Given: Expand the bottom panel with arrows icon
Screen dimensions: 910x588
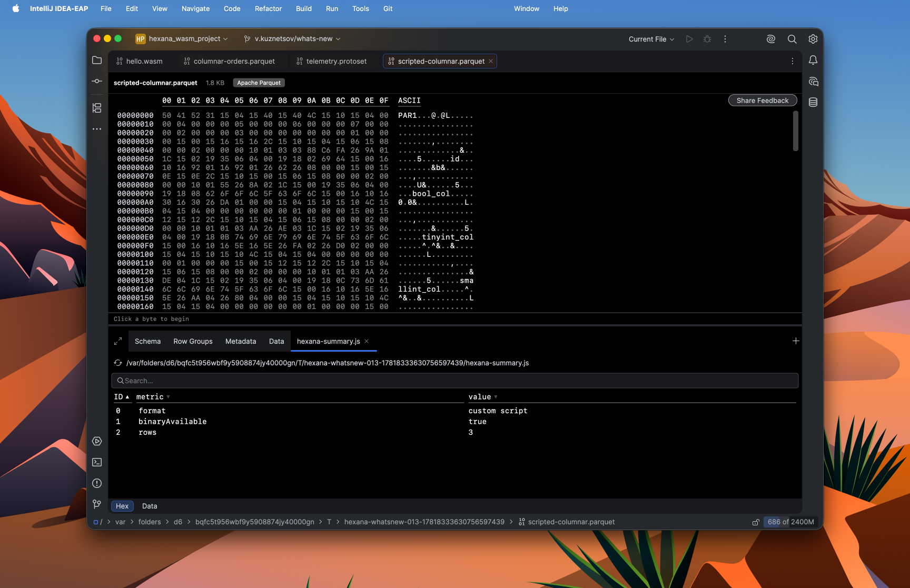Looking at the screenshot, I should pyautogui.click(x=118, y=341).
